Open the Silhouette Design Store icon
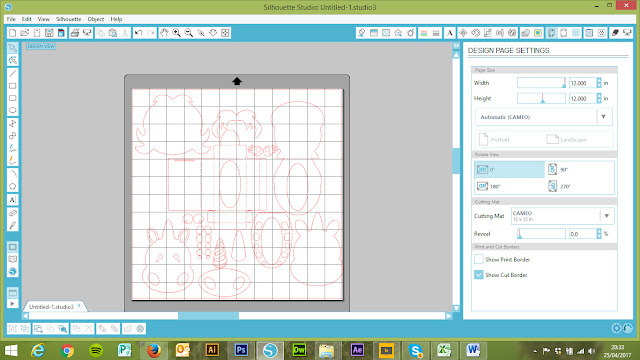The height and width of the screenshot is (360, 640). click(13, 272)
